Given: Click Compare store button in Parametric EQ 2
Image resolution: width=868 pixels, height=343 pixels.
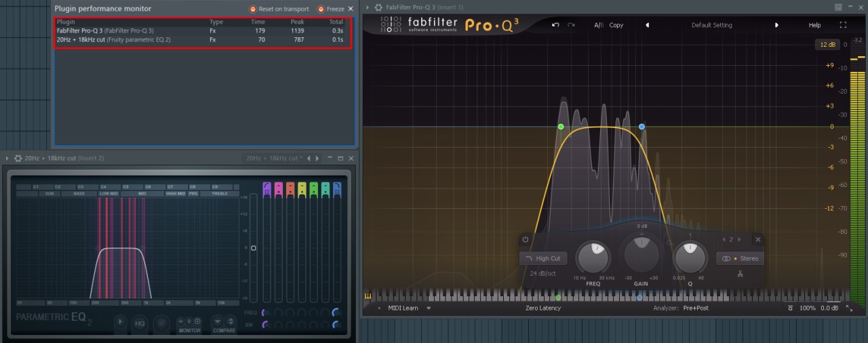Looking at the screenshot, I should point(218,321).
